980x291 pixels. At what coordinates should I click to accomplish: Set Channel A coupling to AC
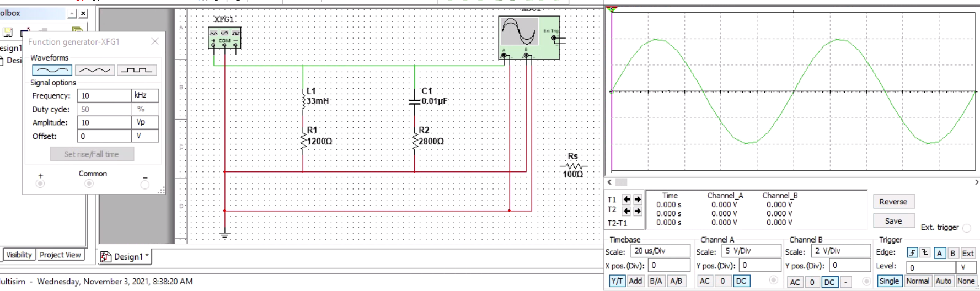(705, 281)
